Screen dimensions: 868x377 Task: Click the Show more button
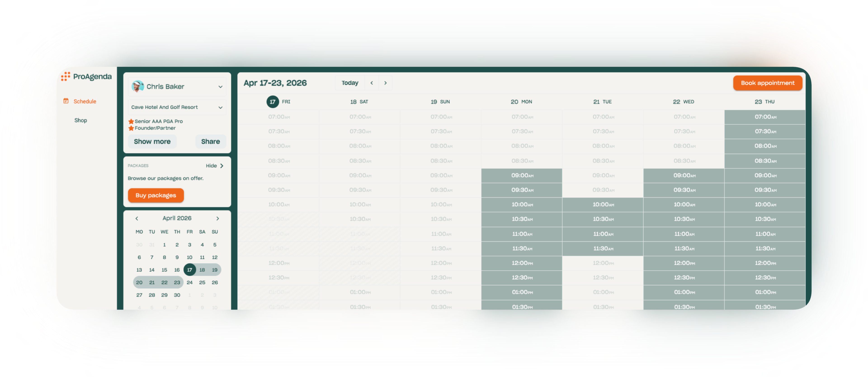click(x=152, y=141)
